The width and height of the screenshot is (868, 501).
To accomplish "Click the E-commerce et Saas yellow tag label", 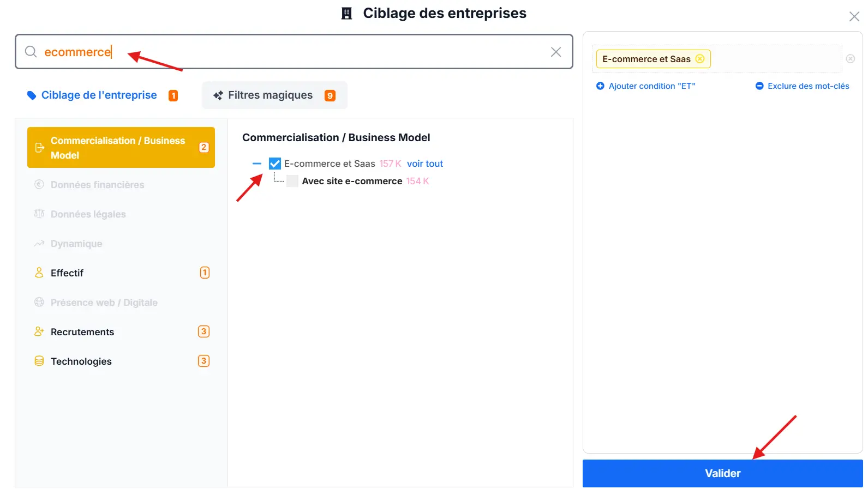I will coord(646,59).
